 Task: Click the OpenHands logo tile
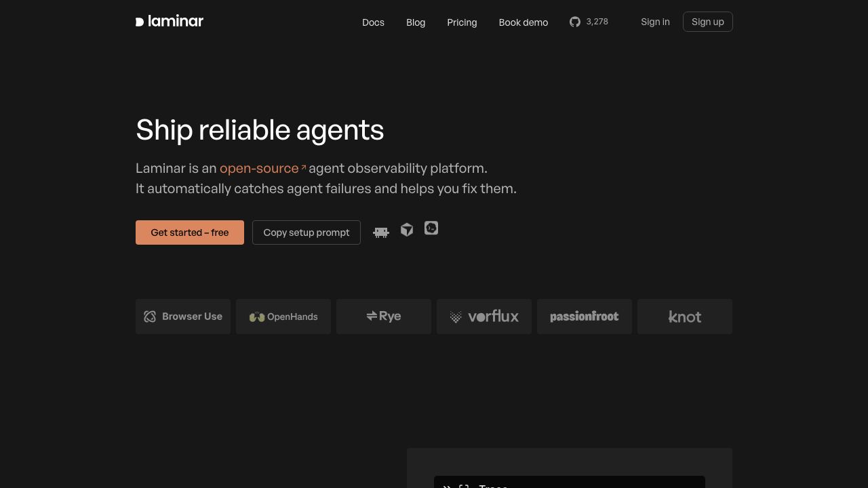pyautogui.click(x=283, y=317)
